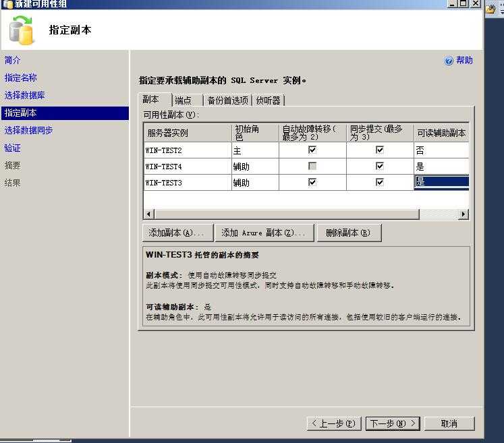
Task: Close the 新建可用性组 window
Action: coord(476,3)
